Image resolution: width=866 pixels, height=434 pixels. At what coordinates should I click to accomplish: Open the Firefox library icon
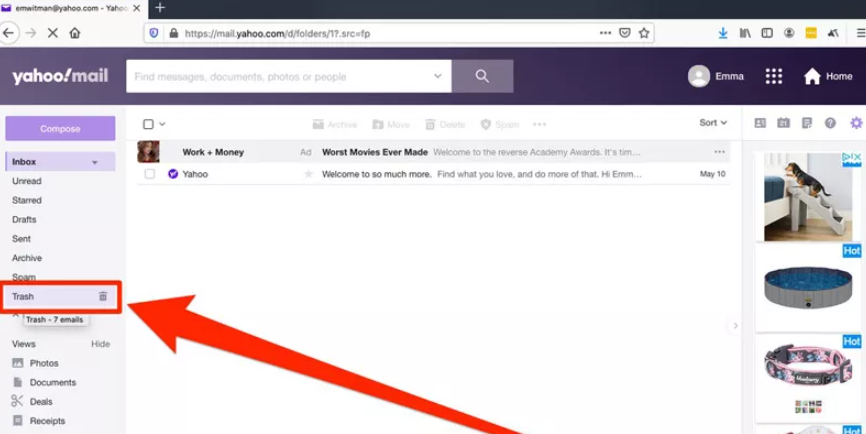pos(745,33)
